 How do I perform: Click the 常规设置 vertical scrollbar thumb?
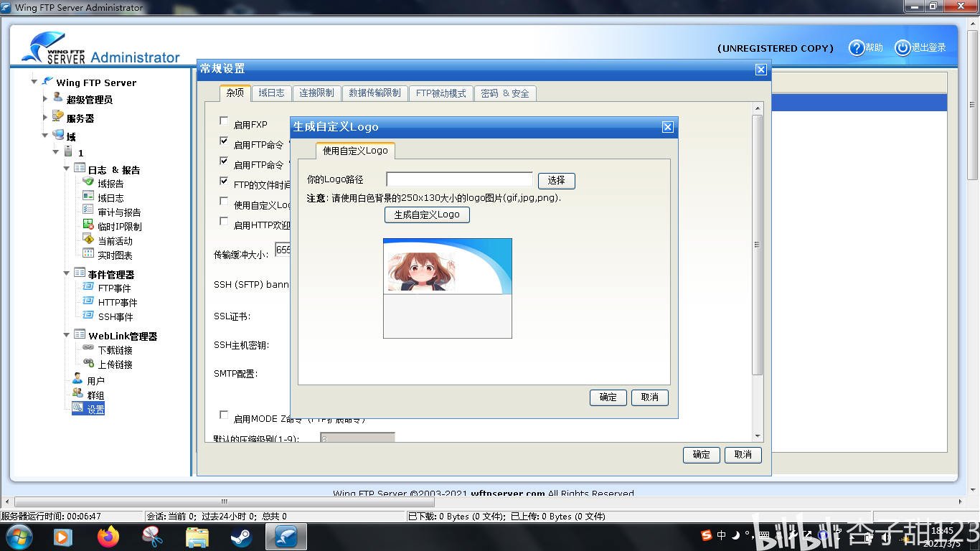coord(757,245)
